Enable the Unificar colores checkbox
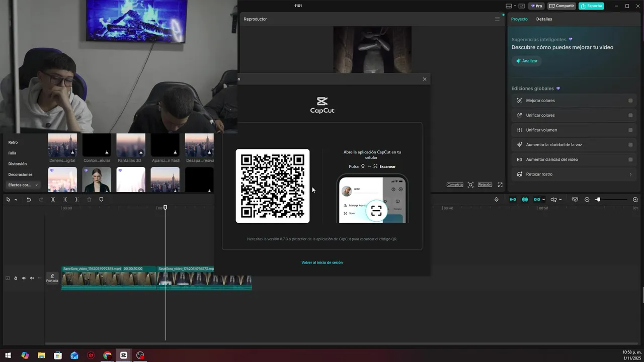The width and height of the screenshot is (644, 362). [630, 115]
